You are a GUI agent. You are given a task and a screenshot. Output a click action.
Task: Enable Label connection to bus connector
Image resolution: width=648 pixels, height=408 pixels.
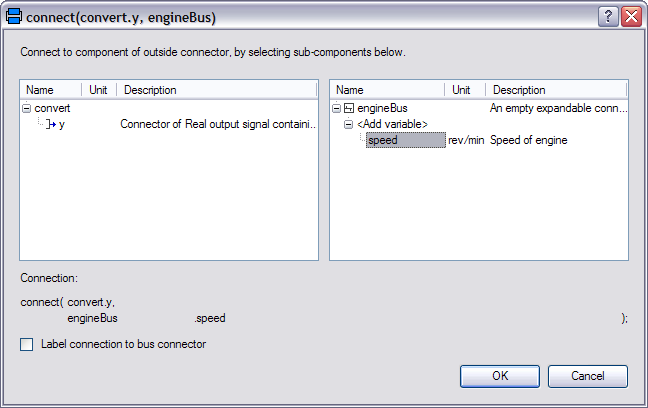point(27,344)
